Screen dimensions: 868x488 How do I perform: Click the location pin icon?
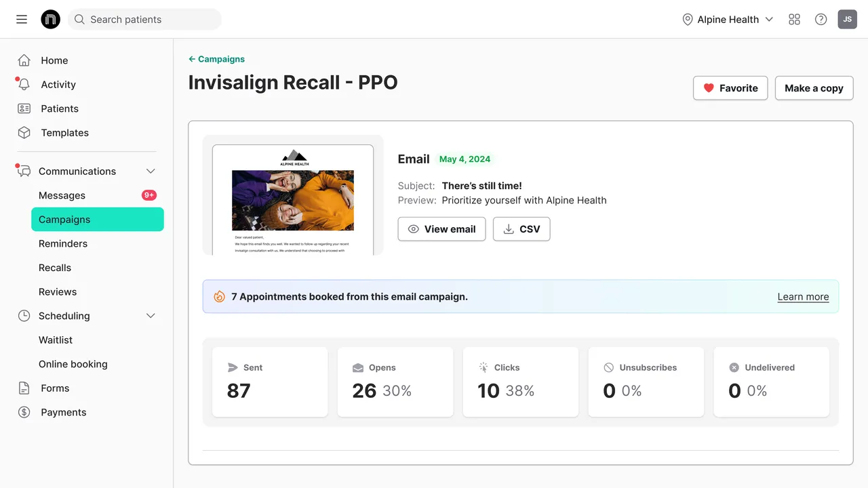point(688,20)
